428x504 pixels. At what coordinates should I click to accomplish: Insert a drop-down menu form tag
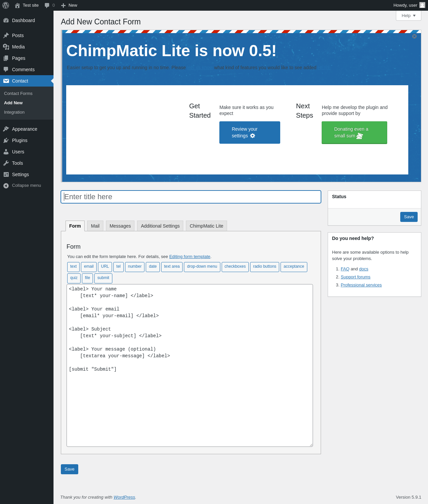tap(202, 267)
